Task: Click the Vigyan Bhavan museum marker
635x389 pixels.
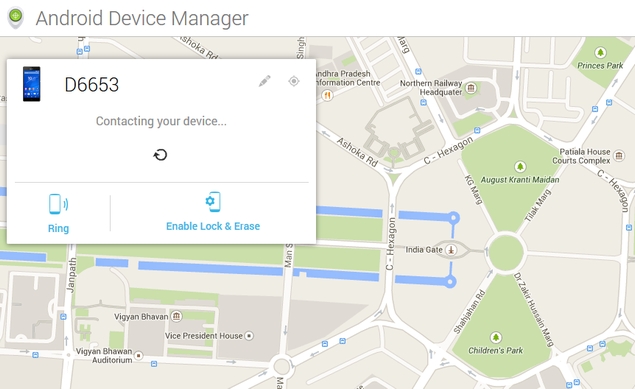Action: coord(177,316)
